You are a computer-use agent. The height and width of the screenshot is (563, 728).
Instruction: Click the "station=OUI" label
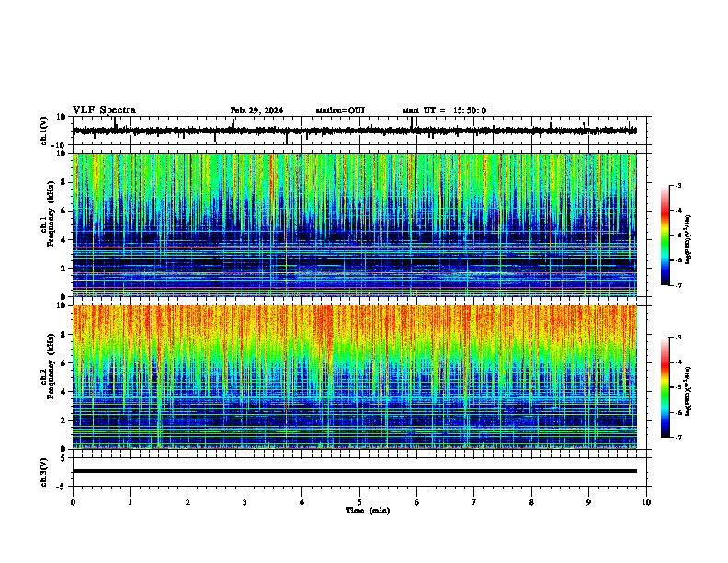pyautogui.click(x=340, y=110)
